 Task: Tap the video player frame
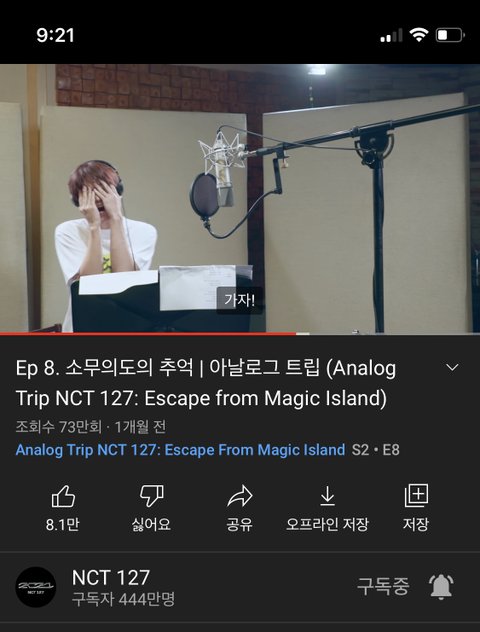pos(240,198)
